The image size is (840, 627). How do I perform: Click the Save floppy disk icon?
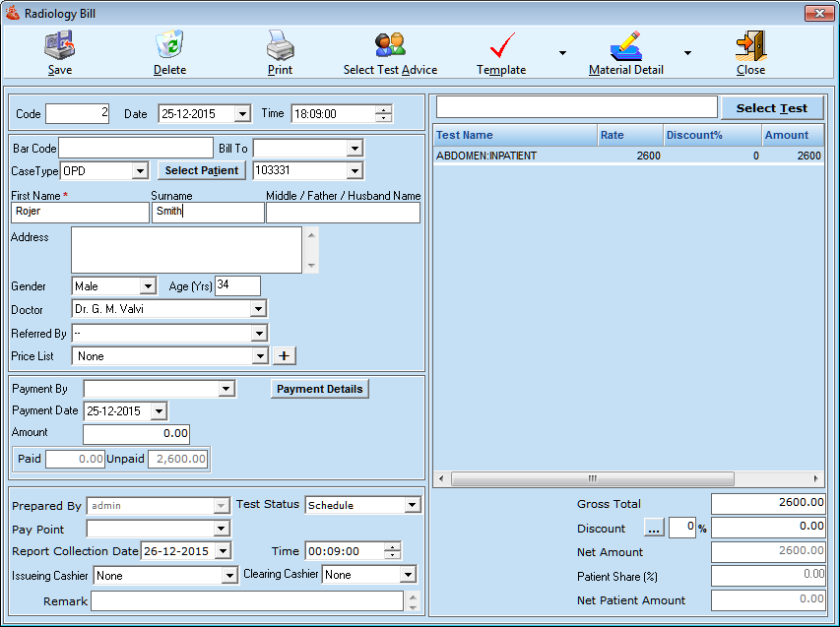pyautogui.click(x=59, y=45)
